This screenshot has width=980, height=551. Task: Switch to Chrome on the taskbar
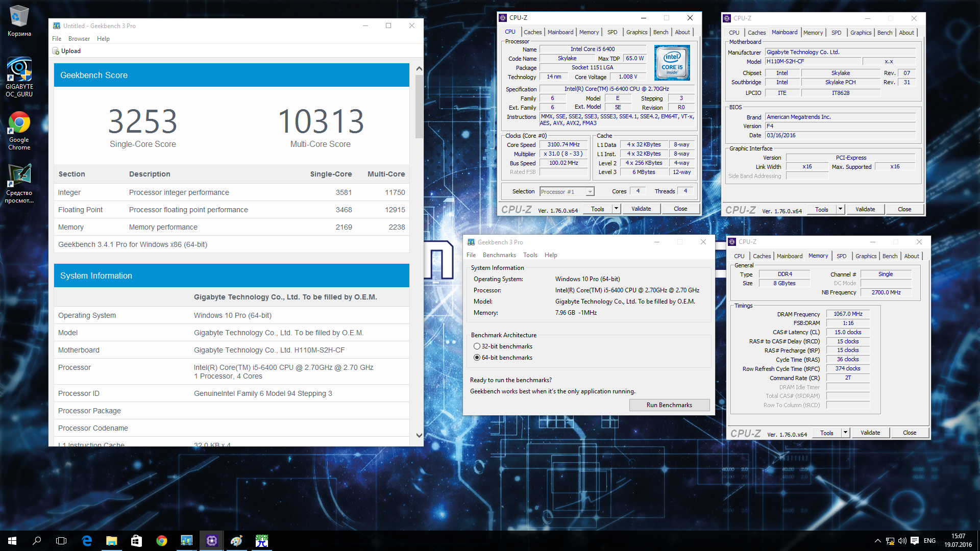161,541
